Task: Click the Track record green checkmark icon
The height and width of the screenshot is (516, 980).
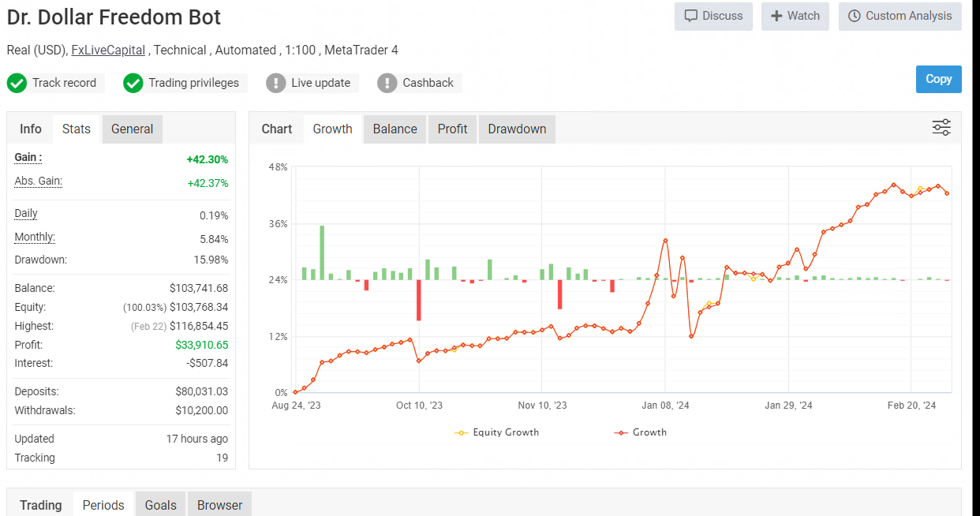Action: pyautogui.click(x=17, y=83)
